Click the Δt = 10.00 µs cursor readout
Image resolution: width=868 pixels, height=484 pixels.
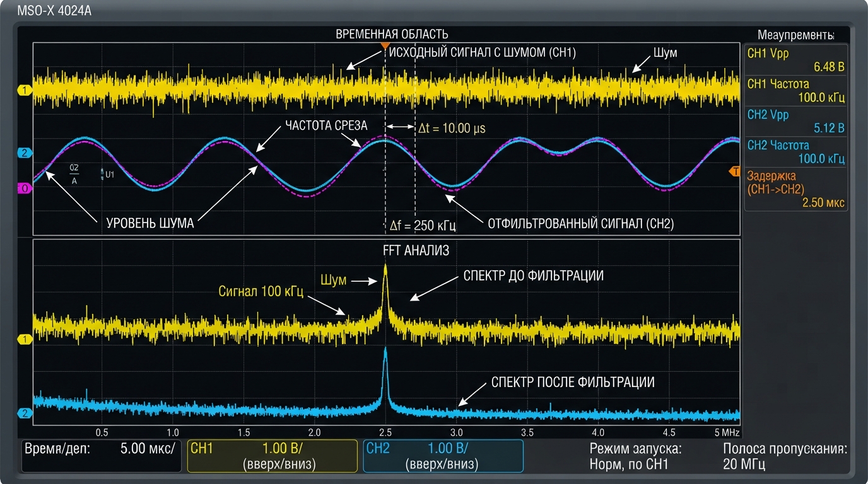pyautogui.click(x=452, y=128)
